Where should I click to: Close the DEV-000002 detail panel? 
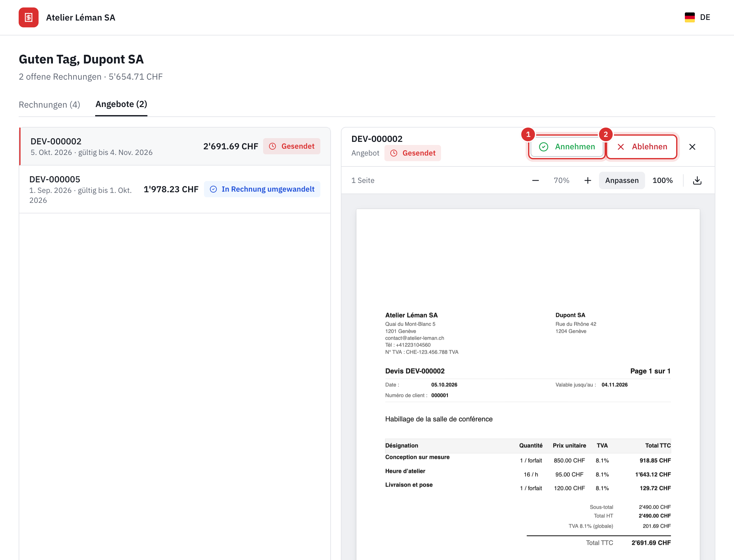click(x=692, y=147)
